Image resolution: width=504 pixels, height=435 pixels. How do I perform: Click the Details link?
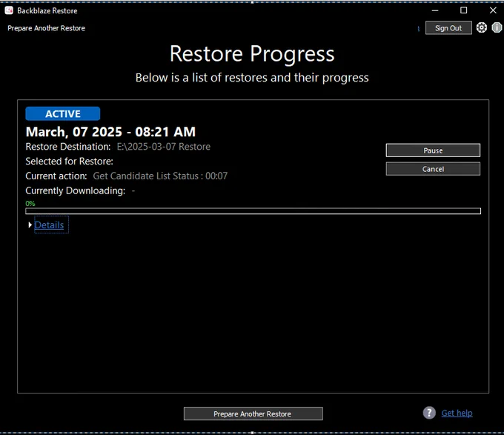(x=49, y=225)
